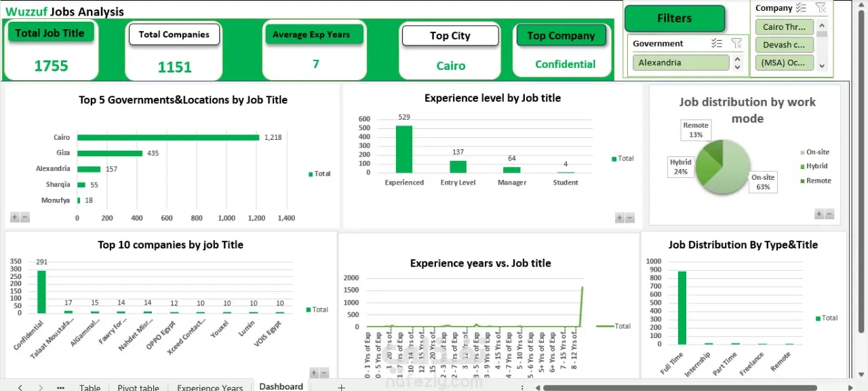The width and height of the screenshot is (868, 391).
Task: Select the Dashboard sheet tab
Action: (x=281, y=386)
